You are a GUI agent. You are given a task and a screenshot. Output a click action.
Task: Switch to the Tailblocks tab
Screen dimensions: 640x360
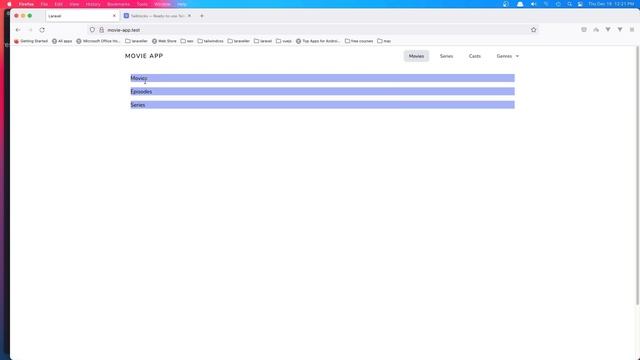pos(158,16)
